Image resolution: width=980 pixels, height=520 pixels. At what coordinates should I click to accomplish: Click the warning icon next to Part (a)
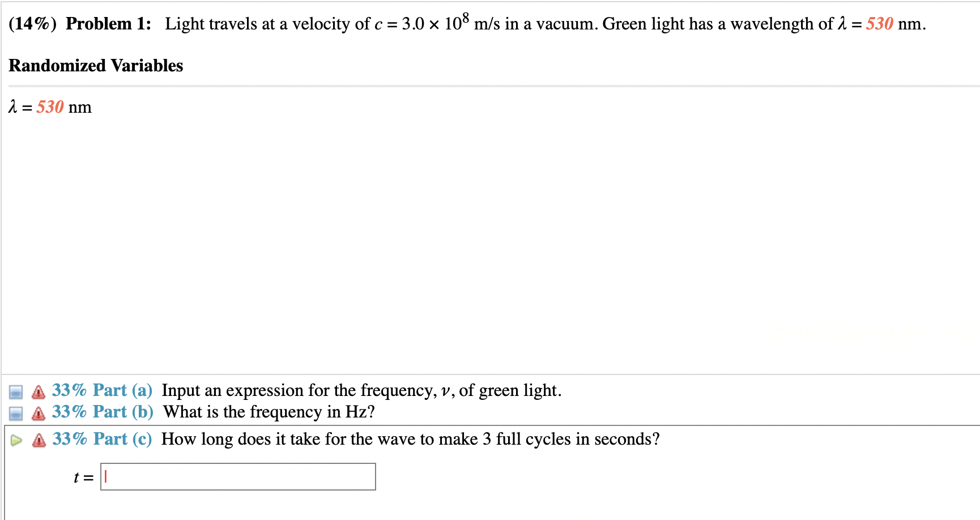tap(37, 390)
